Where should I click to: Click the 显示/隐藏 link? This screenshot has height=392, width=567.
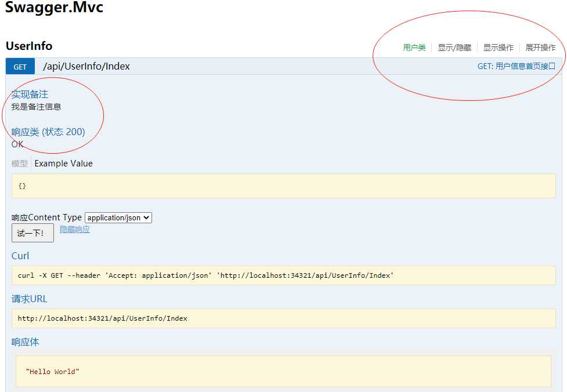pyautogui.click(x=454, y=48)
